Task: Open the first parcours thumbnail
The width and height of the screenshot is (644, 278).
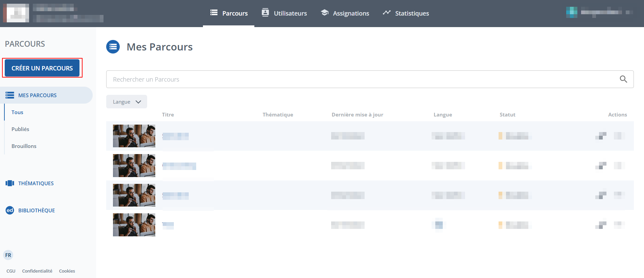Action: pos(134,136)
